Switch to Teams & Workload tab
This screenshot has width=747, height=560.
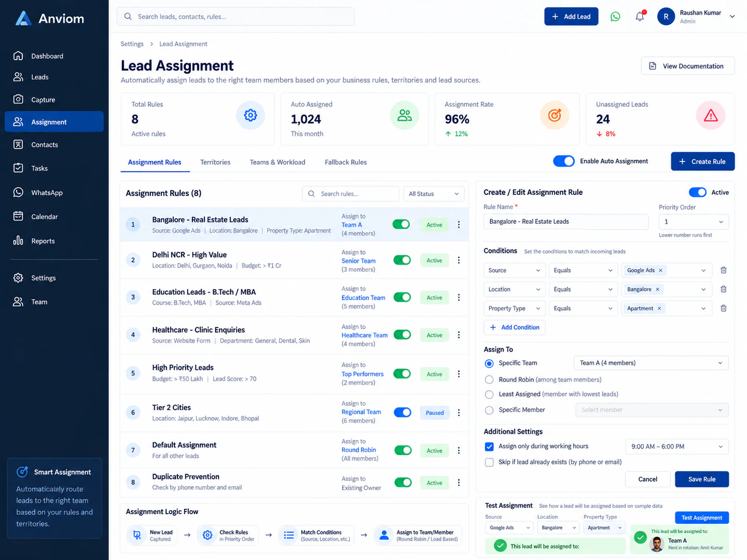(278, 162)
